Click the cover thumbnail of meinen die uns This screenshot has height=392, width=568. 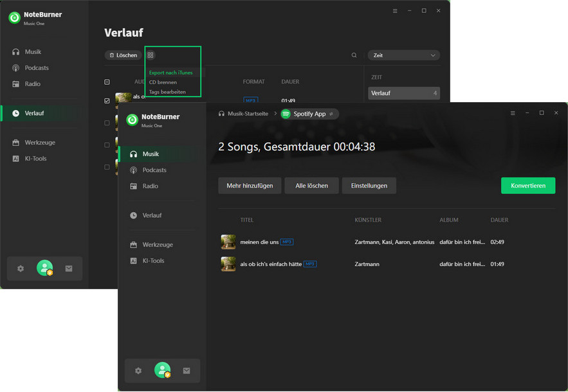(228, 242)
